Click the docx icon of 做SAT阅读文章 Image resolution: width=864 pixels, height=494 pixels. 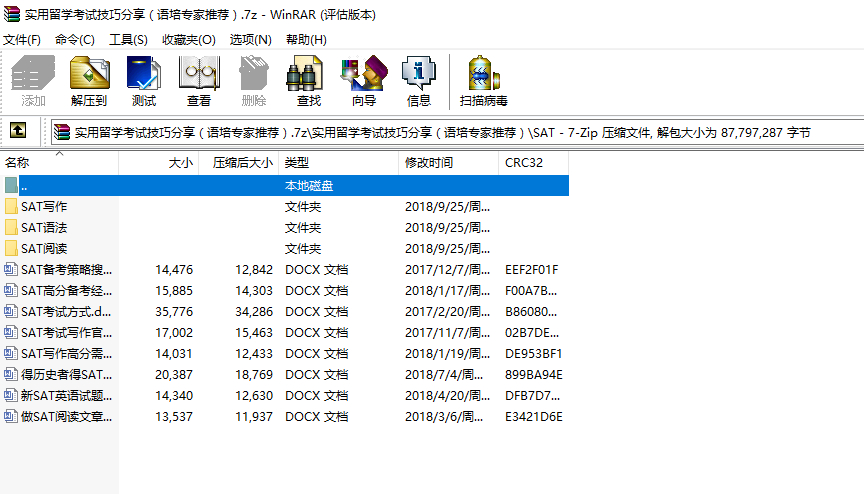[x=11, y=416]
